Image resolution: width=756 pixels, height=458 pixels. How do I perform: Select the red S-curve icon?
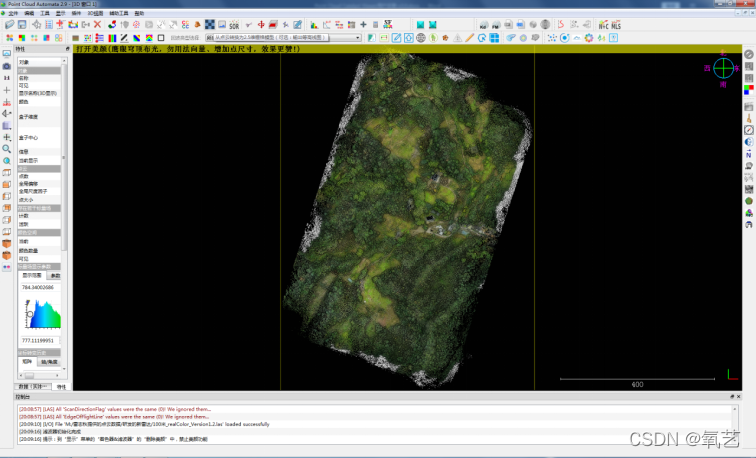[x=561, y=25]
